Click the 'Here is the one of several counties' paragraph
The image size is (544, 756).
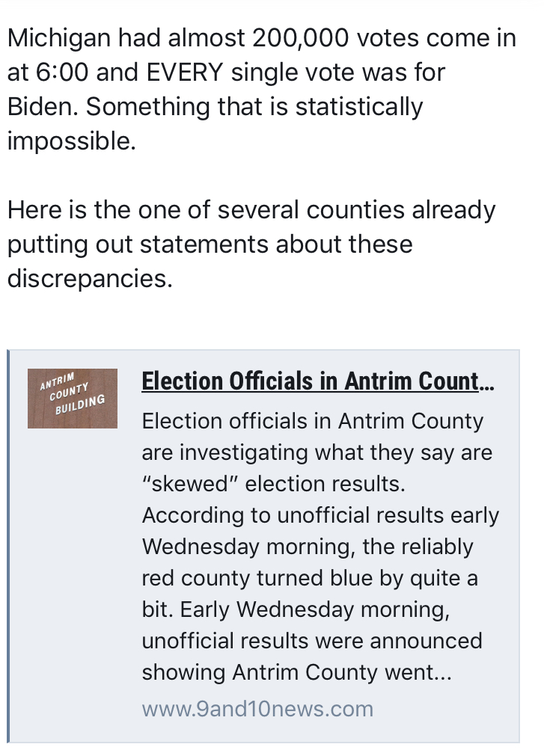pos(251,244)
